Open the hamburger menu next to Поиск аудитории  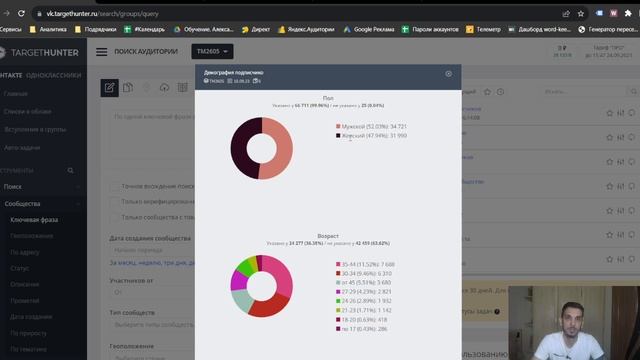102,52
